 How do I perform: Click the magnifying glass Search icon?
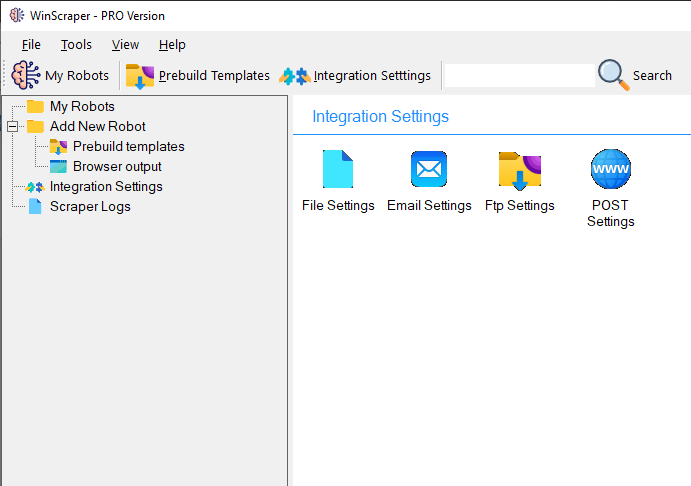click(x=613, y=75)
